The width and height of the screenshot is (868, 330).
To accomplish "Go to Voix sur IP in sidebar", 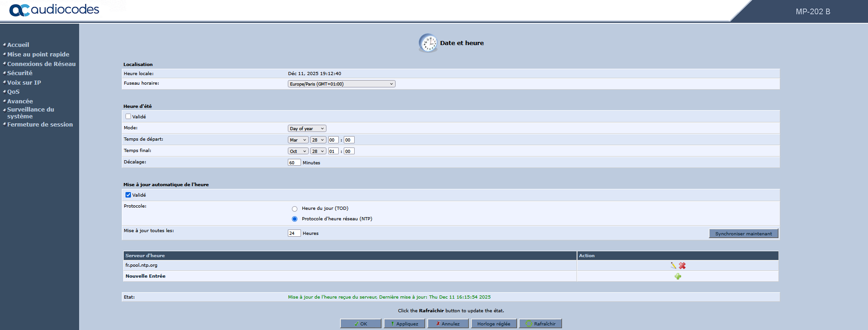I will [24, 82].
